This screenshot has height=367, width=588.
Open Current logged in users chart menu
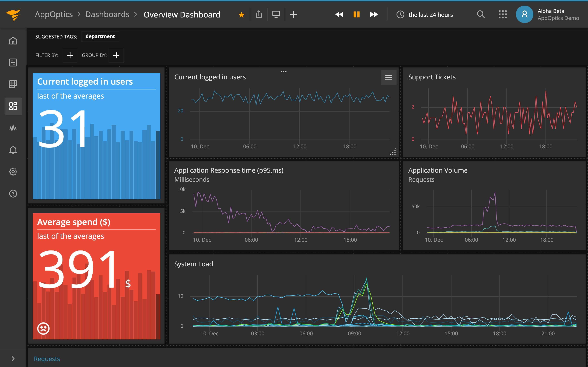388,77
